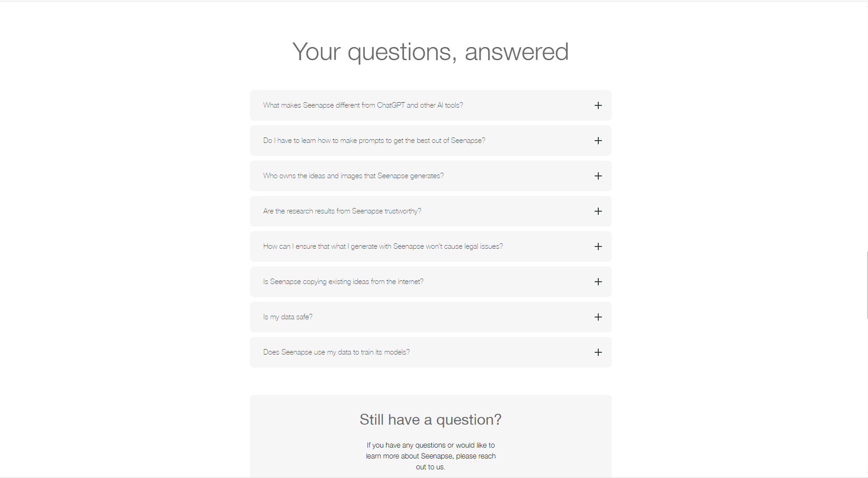
Task: Hit the plus icon on the legal issues question
Action: pyautogui.click(x=598, y=246)
